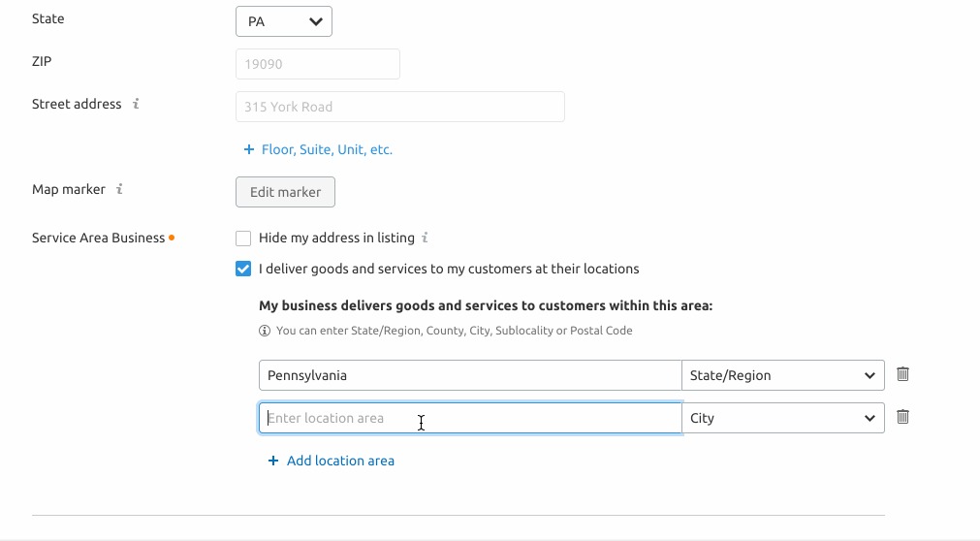
Task: Uncheck I deliver goods and services checkbox
Action: [x=243, y=269]
